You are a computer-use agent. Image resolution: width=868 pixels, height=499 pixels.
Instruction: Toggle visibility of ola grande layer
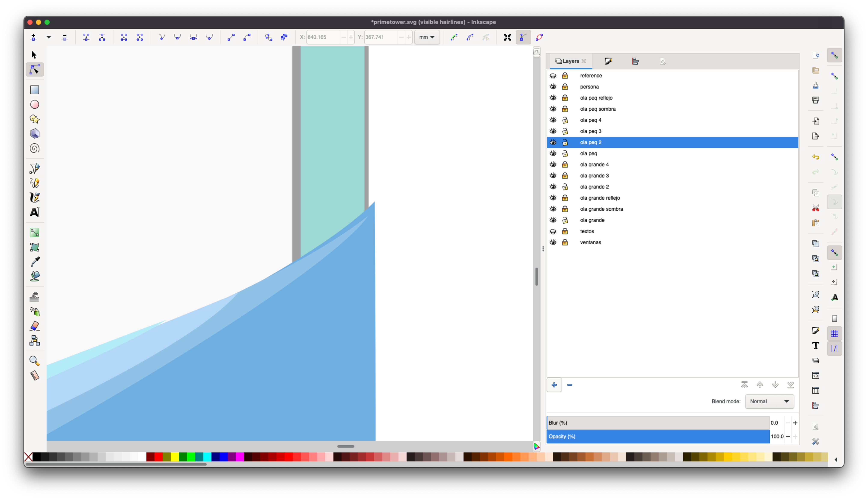coord(553,220)
